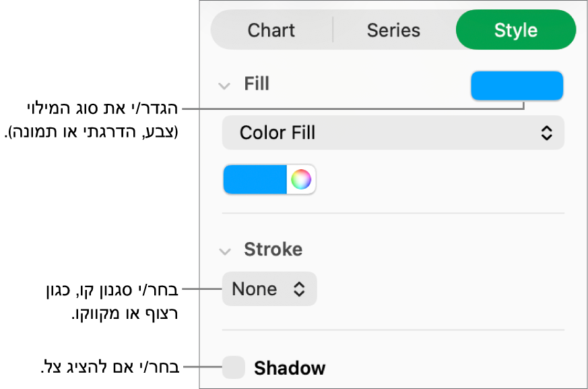The height and width of the screenshot is (389, 588).
Task: Click the Fill section disclosure chevron
Action: tap(223, 85)
